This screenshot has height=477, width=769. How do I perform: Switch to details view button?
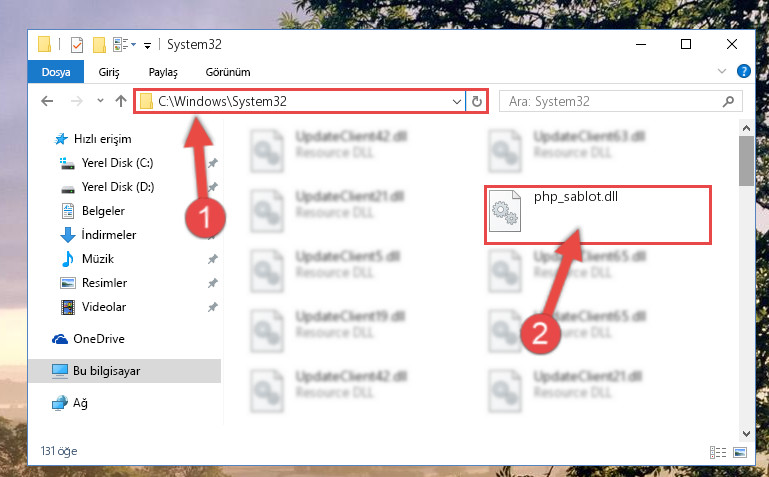point(718,452)
